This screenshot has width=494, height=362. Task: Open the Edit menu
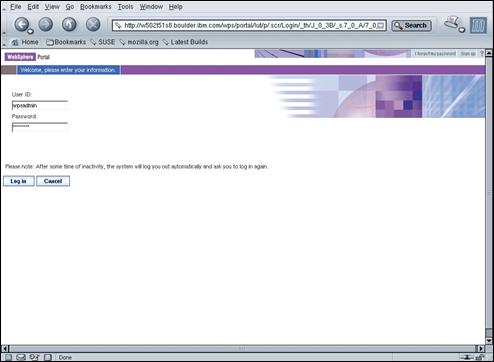(x=33, y=7)
